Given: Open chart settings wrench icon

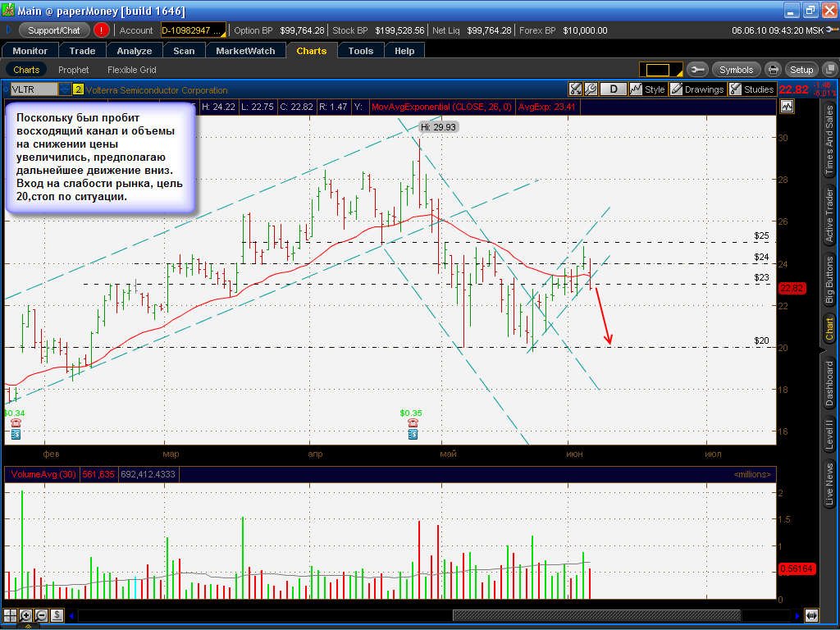Looking at the screenshot, I should [591, 89].
